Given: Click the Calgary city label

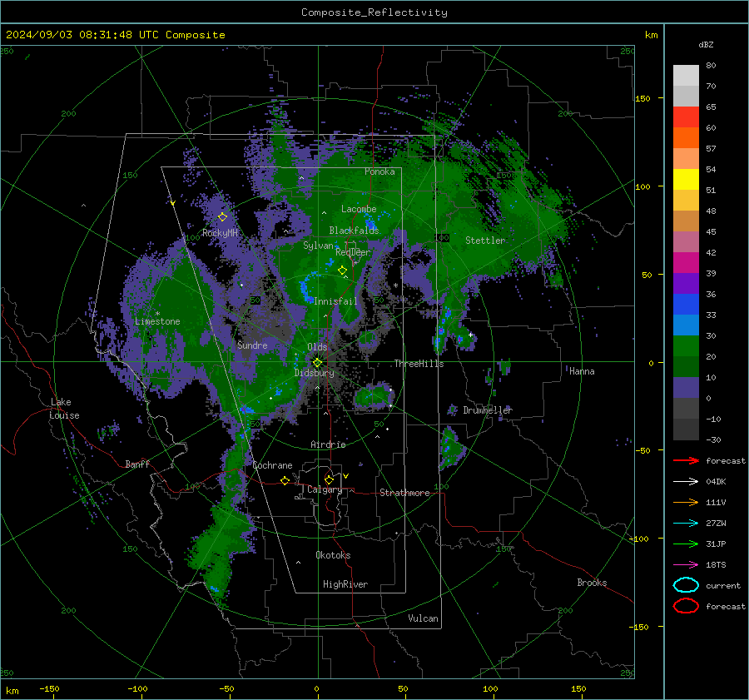Looking at the screenshot, I should [x=325, y=489].
